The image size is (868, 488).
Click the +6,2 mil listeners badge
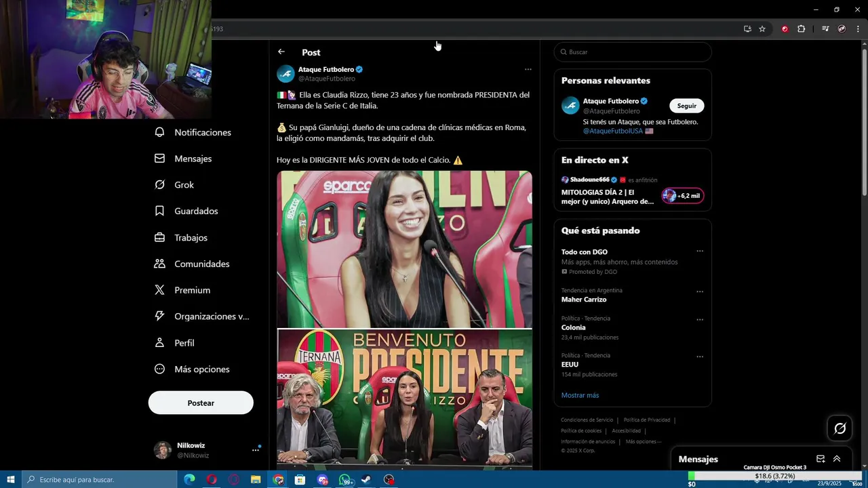[x=683, y=196]
